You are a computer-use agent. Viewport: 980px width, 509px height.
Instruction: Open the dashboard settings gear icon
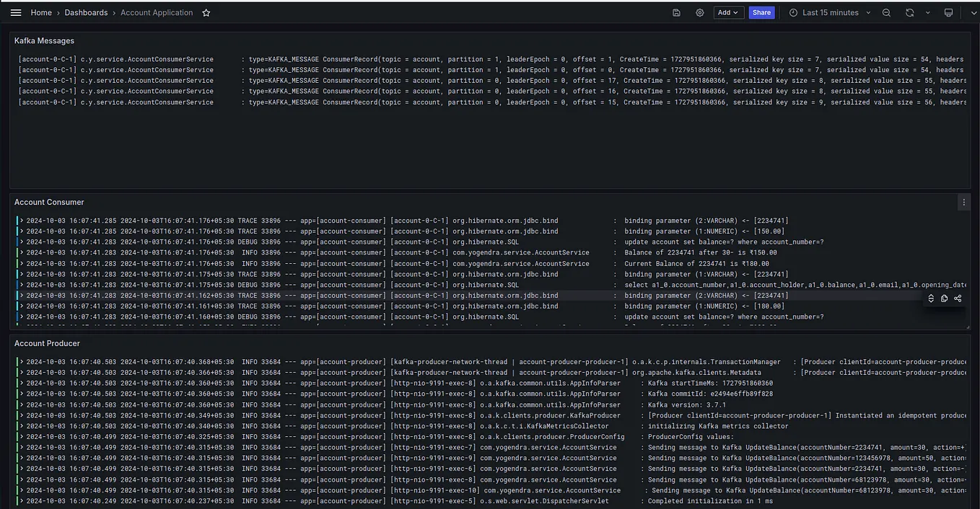tap(698, 12)
